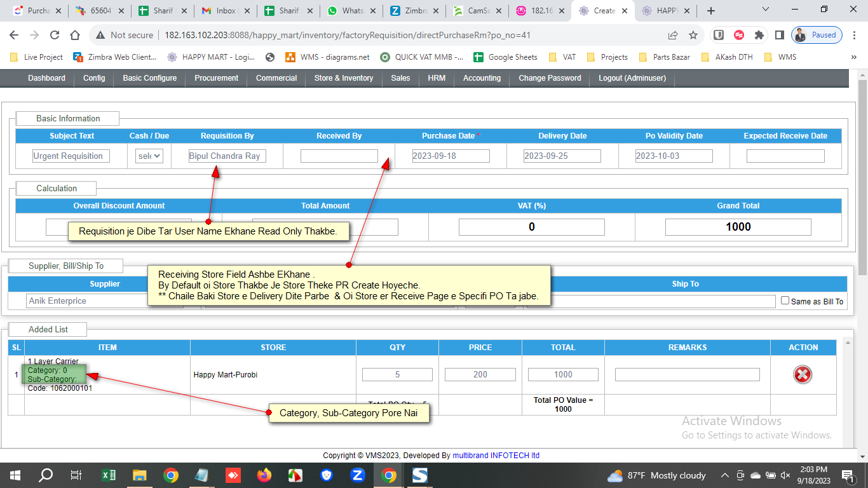868x488 pixels.
Task: Open the Procurement menu
Action: click(216, 78)
